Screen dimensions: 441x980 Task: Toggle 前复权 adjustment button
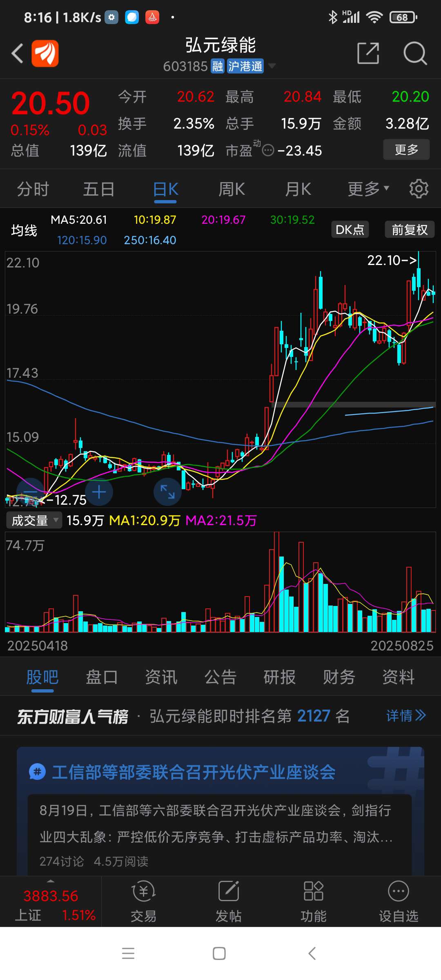pos(410,229)
